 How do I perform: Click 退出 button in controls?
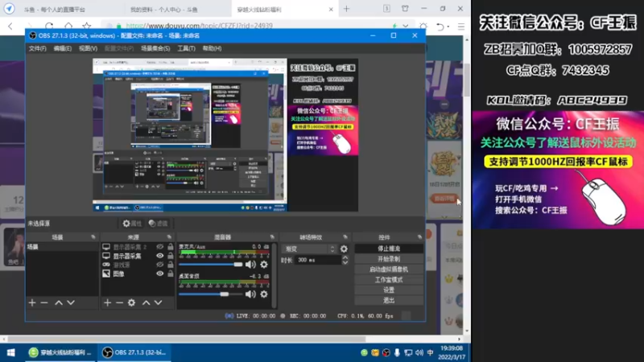tap(389, 300)
